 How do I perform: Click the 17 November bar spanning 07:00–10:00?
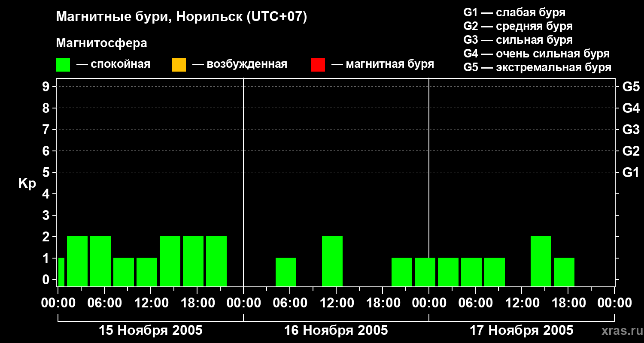tap(495, 272)
